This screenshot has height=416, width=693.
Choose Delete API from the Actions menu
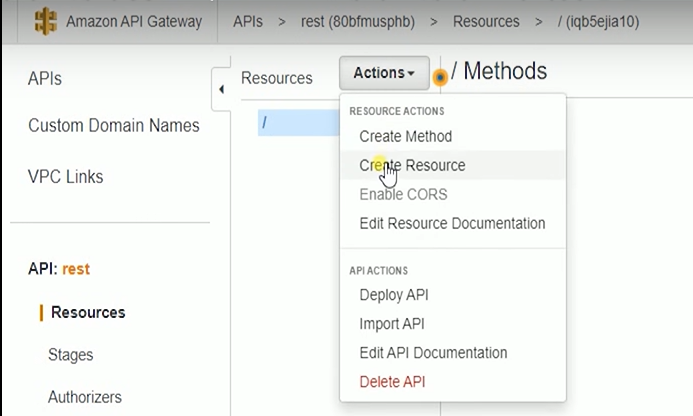[x=453, y=382]
